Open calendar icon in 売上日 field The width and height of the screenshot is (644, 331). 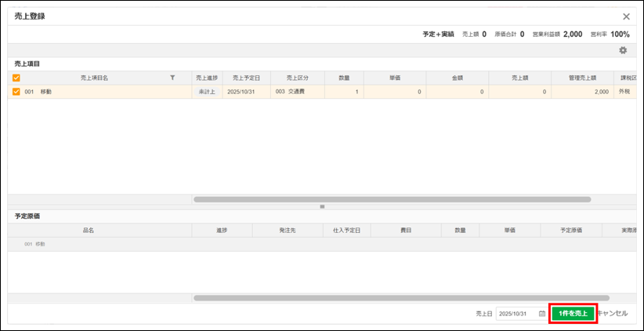[541, 313]
